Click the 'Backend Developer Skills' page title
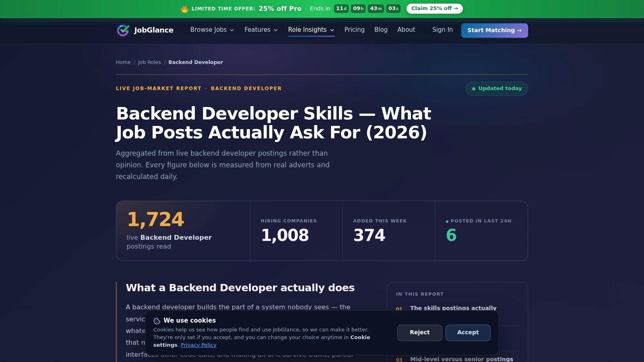The image size is (644, 362). 274,123
